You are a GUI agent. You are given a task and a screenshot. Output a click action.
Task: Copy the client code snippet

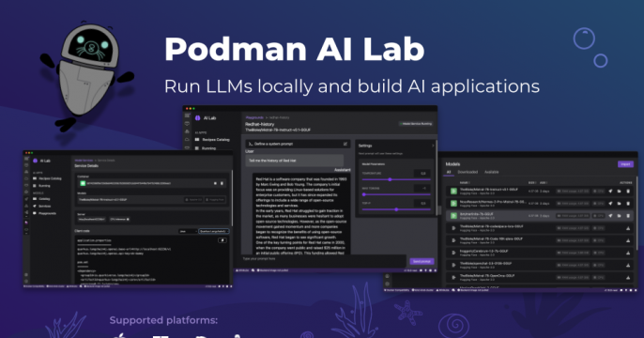pyautogui.click(x=222, y=240)
